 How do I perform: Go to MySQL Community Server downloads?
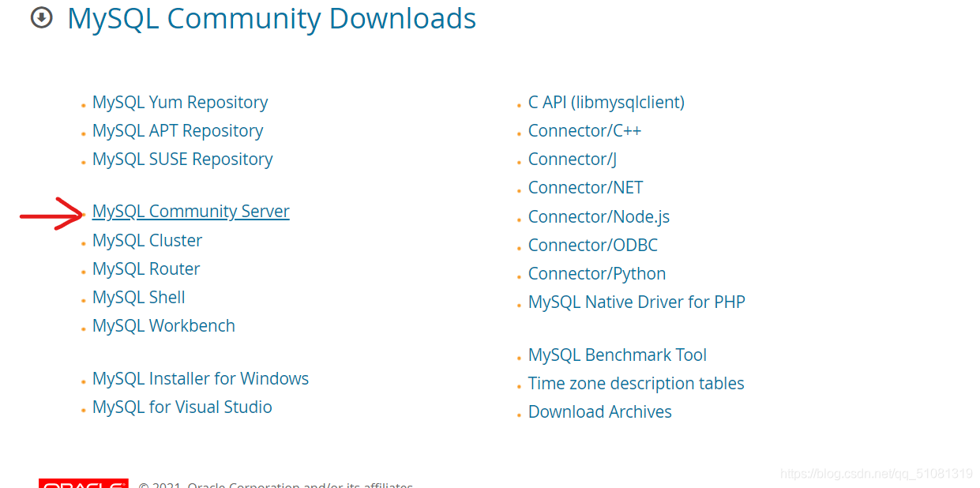(191, 211)
